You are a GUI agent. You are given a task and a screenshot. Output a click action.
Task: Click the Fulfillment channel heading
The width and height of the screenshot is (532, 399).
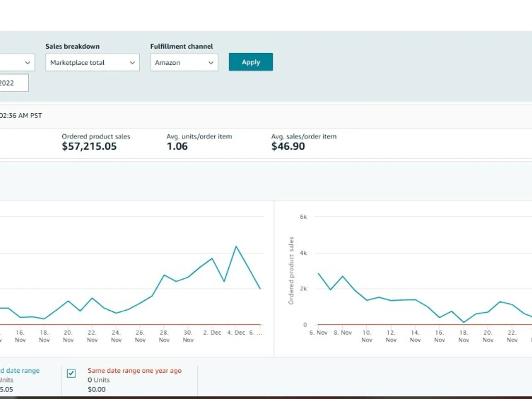point(181,46)
